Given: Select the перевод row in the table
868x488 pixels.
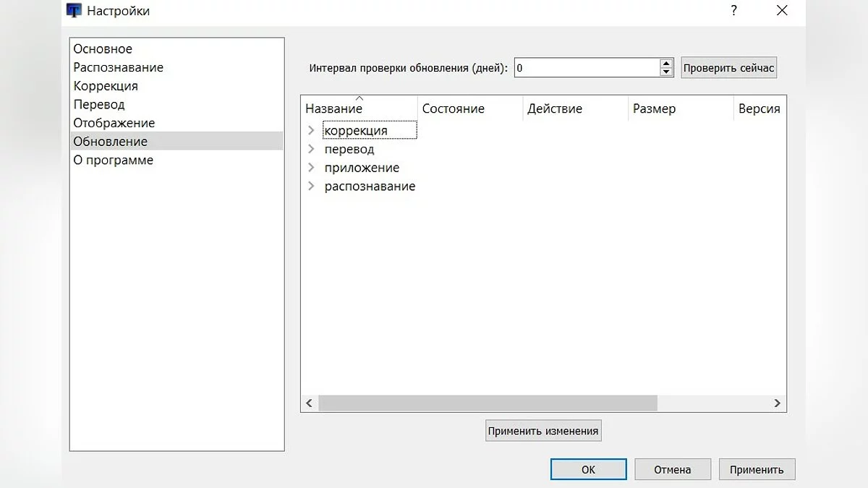Looking at the screenshot, I should 349,149.
